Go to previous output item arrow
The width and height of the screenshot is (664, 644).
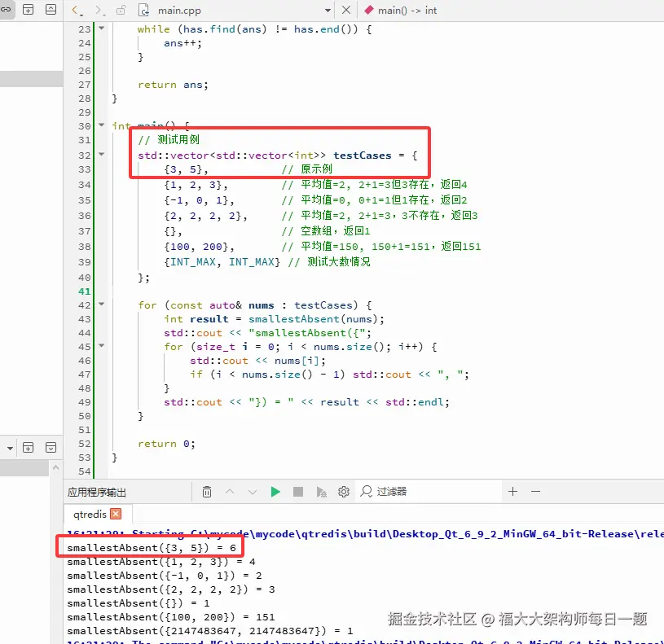(x=230, y=491)
